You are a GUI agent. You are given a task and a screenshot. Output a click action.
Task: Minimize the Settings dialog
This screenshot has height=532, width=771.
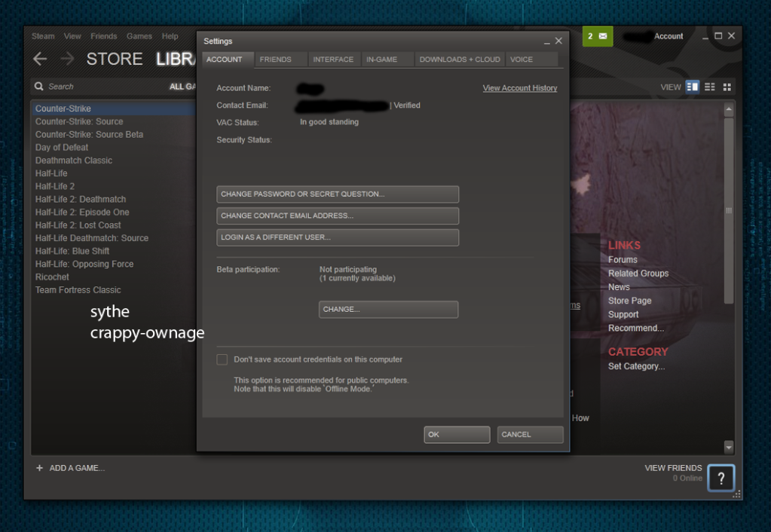pyautogui.click(x=546, y=41)
